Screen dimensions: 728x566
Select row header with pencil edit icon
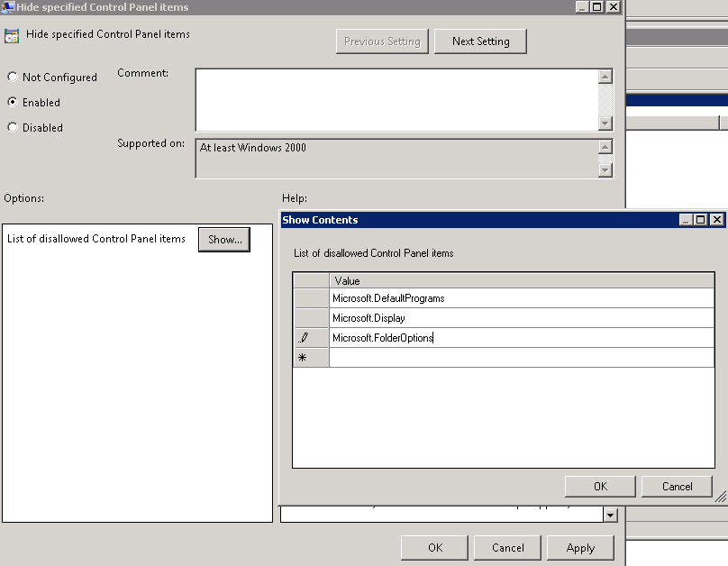311,338
